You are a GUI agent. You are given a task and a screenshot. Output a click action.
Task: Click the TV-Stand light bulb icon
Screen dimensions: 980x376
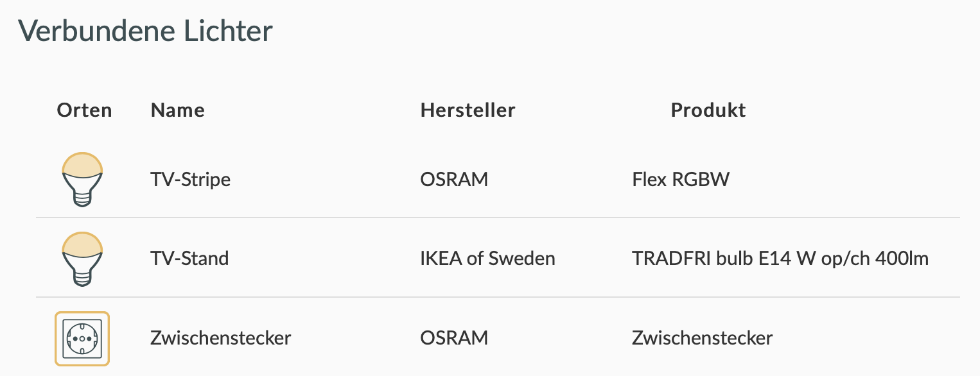(82, 259)
